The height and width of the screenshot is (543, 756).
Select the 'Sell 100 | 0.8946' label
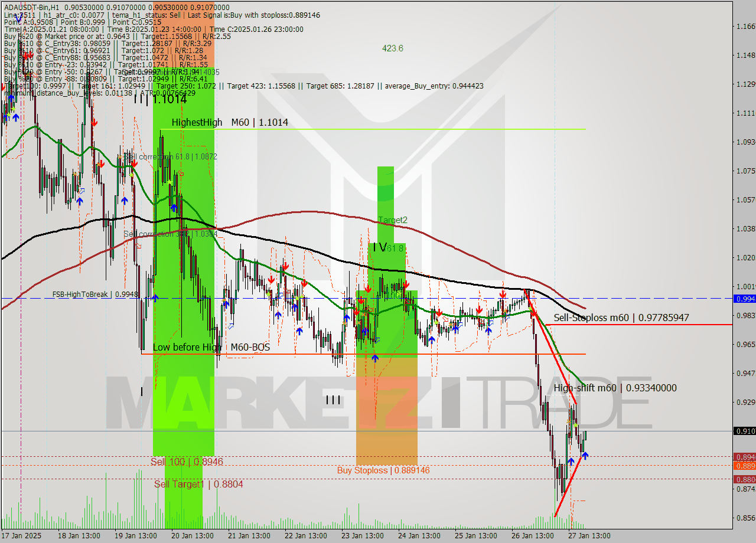(x=187, y=462)
